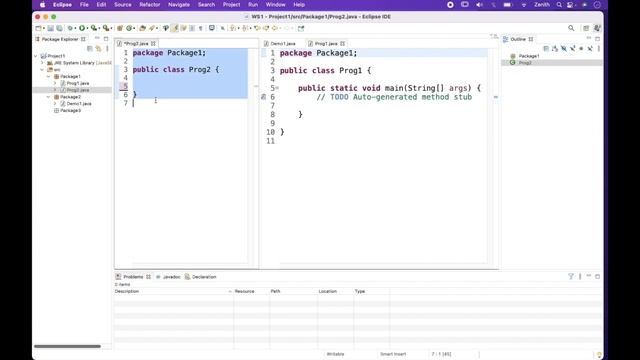Click the Previous Annotation toolbar icon
Screen dimensions: 640x360
pos(245,28)
